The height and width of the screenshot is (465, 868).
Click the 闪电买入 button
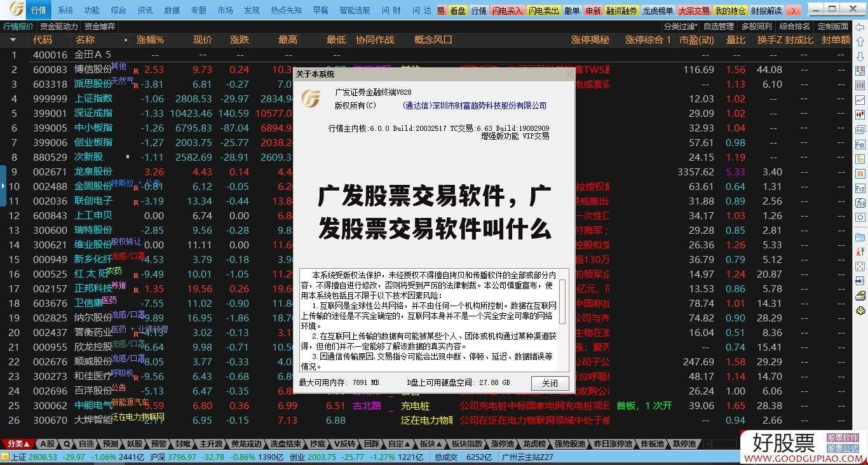(x=507, y=11)
